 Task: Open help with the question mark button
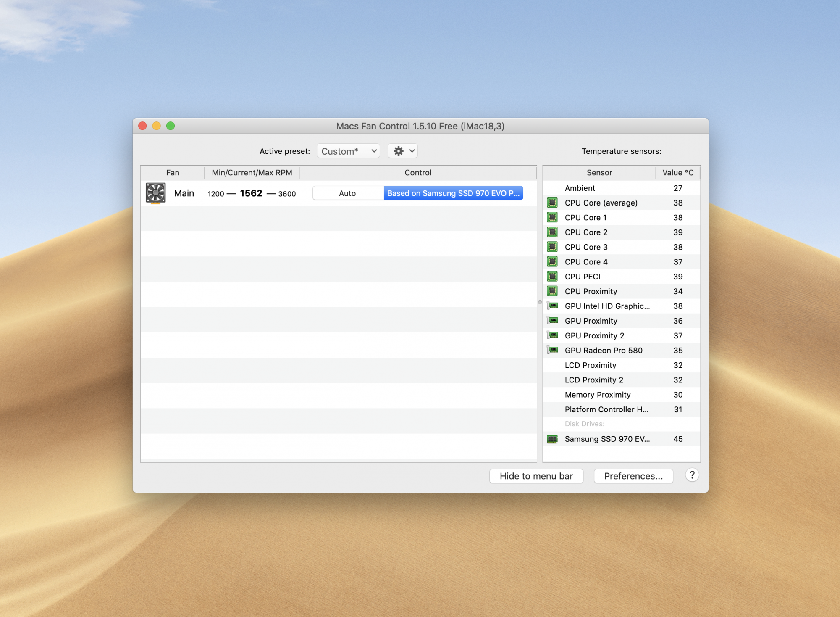[x=692, y=475]
